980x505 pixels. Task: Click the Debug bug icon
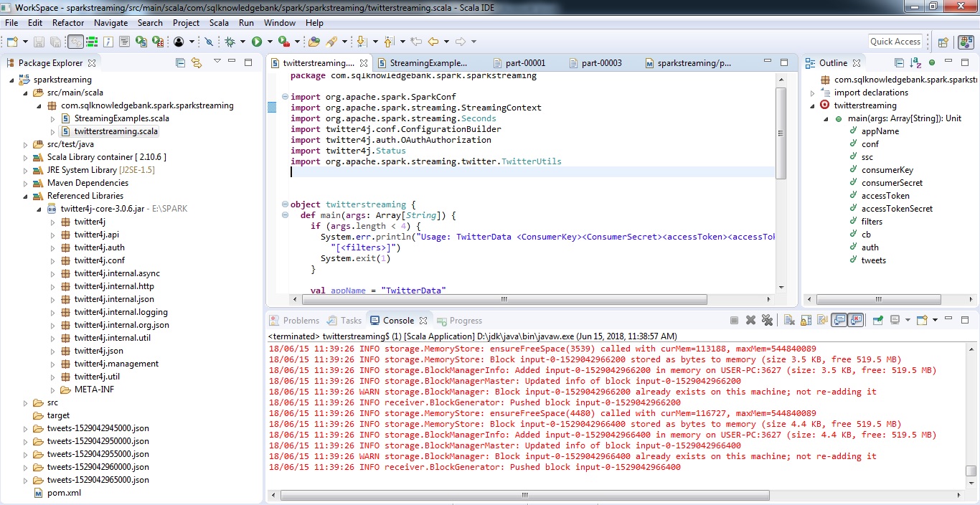[x=230, y=42]
